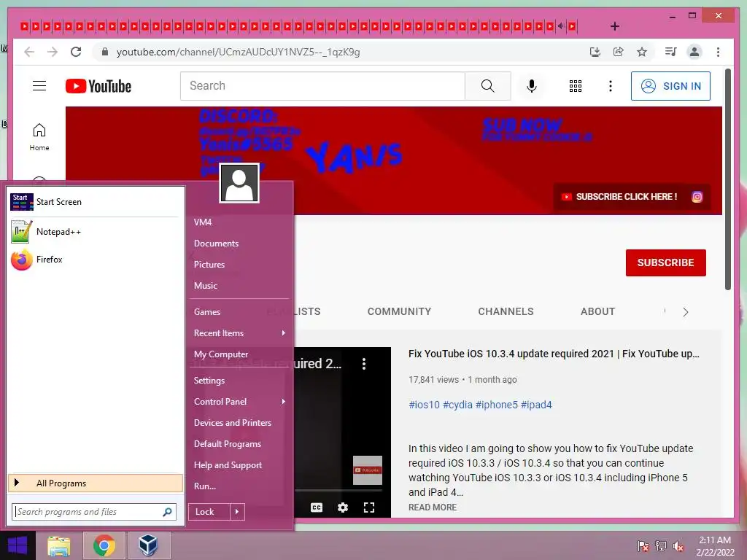The height and width of the screenshot is (560, 747).
Task: Click the Chrome icon on the taskbar
Action: (104, 545)
